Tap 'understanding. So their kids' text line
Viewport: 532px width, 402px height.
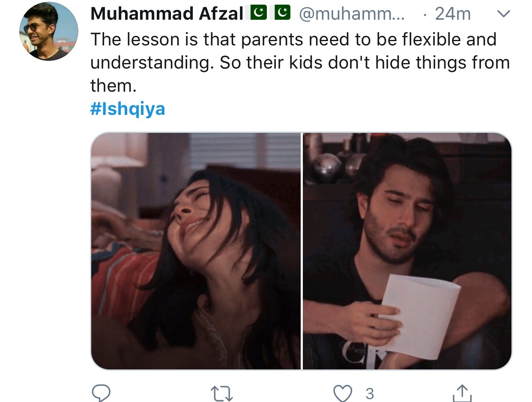[x=300, y=63]
